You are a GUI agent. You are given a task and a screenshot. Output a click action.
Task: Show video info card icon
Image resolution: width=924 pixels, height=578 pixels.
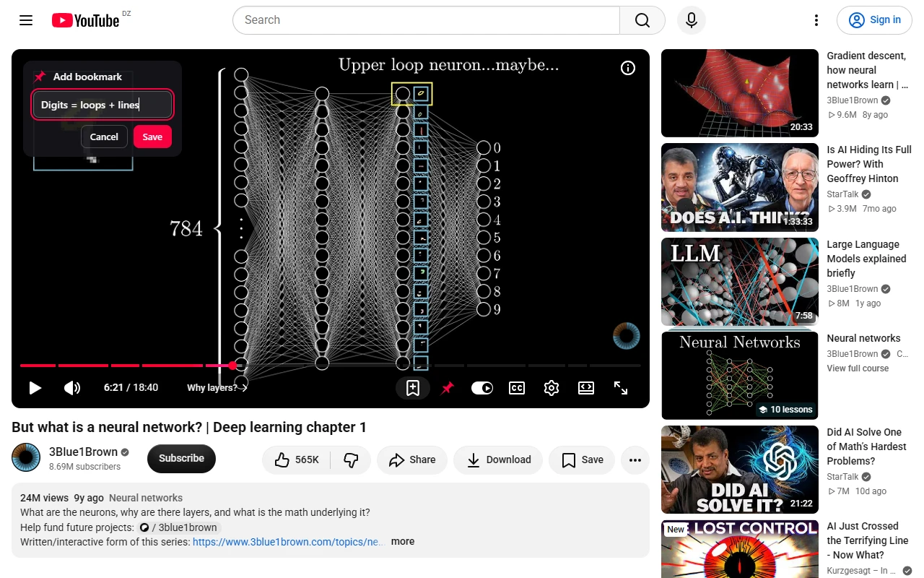click(628, 68)
